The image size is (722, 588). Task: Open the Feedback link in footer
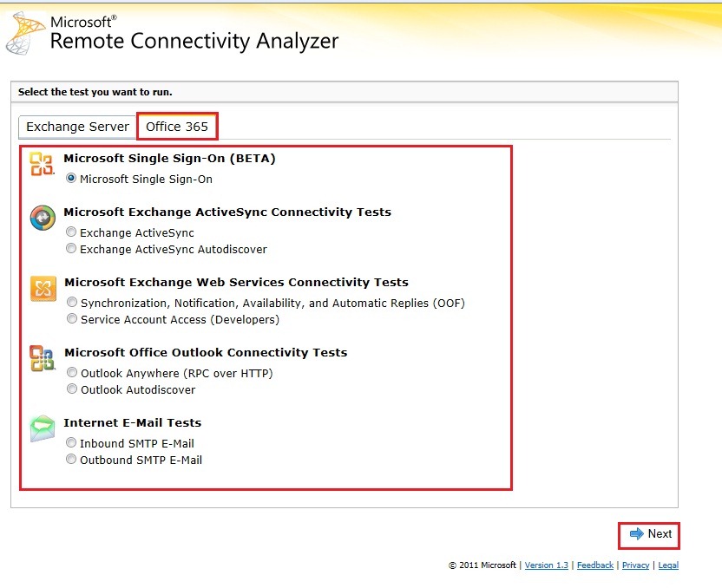coord(594,565)
